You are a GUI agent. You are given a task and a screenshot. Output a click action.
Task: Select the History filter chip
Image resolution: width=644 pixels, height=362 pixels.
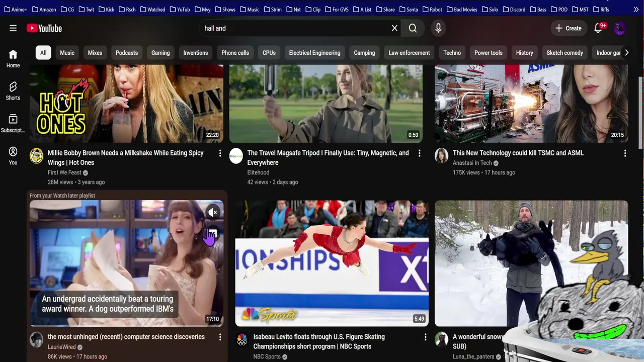click(524, 53)
